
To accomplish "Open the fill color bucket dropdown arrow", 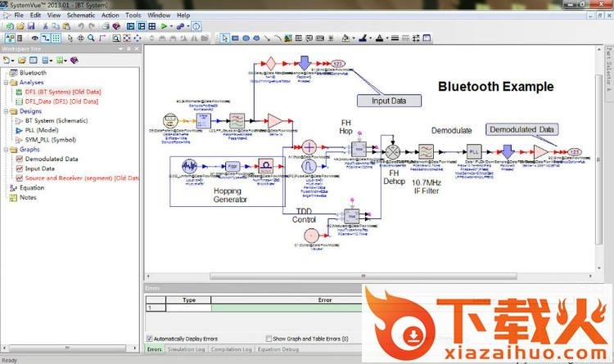I will click(x=354, y=38).
